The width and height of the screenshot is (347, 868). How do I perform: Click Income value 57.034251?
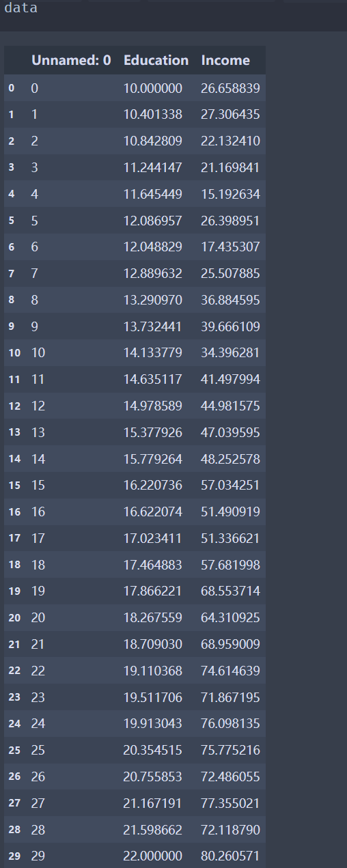230,485
